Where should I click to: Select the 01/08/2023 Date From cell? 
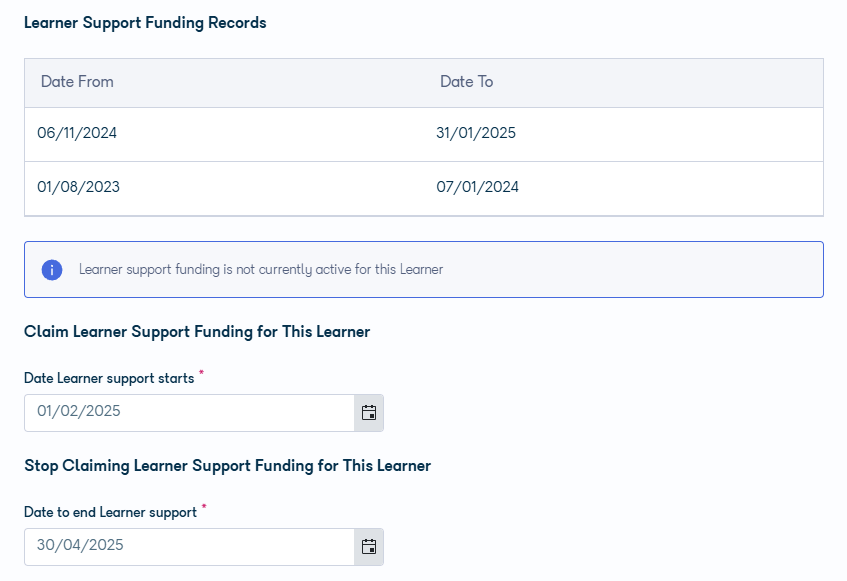pos(78,187)
